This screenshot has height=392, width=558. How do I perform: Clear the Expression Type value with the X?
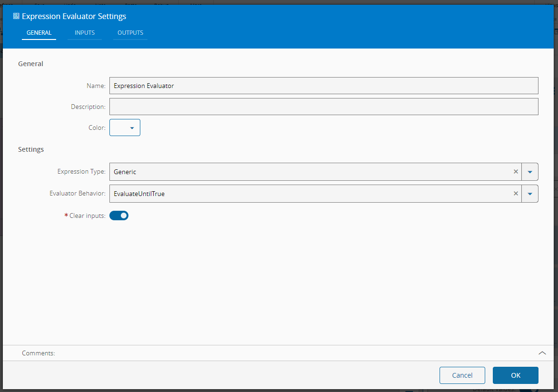coord(516,172)
